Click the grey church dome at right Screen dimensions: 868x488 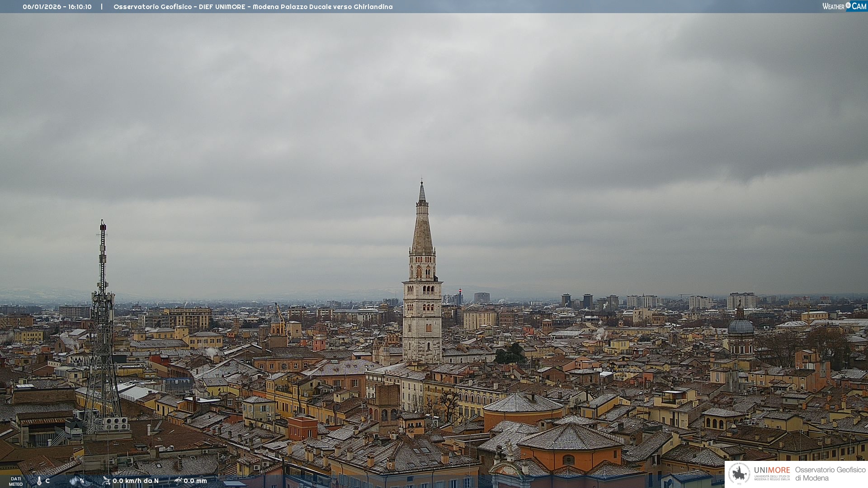pyautogui.click(x=741, y=326)
